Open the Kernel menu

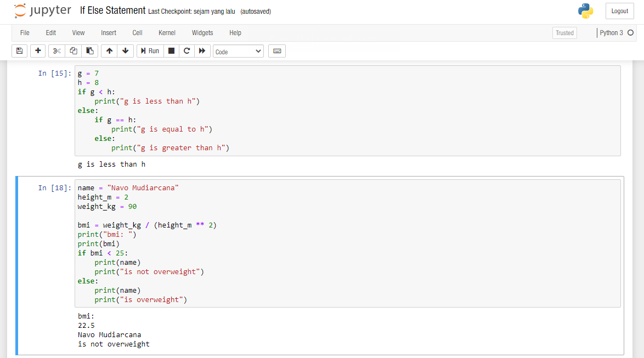click(167, 33)
